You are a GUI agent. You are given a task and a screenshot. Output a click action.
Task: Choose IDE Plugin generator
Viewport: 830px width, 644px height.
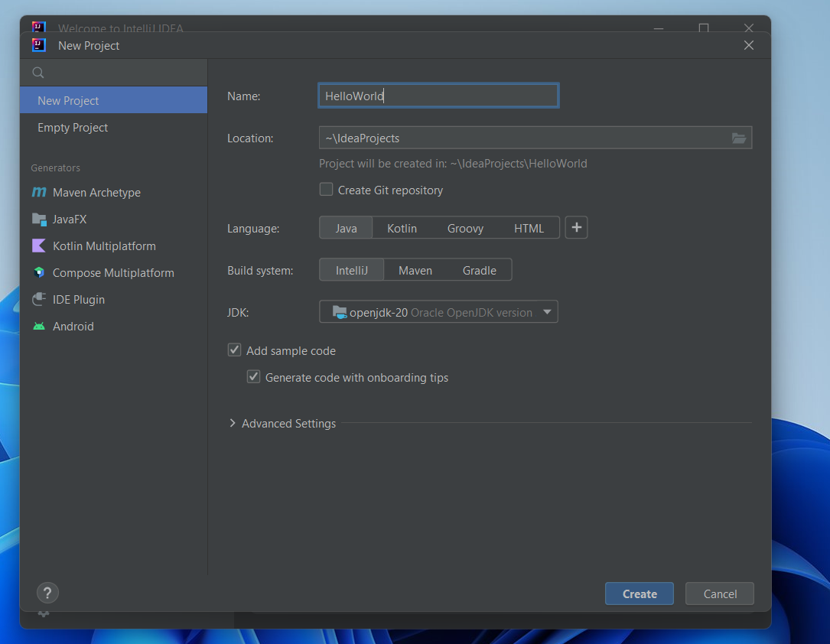point(114,300)
